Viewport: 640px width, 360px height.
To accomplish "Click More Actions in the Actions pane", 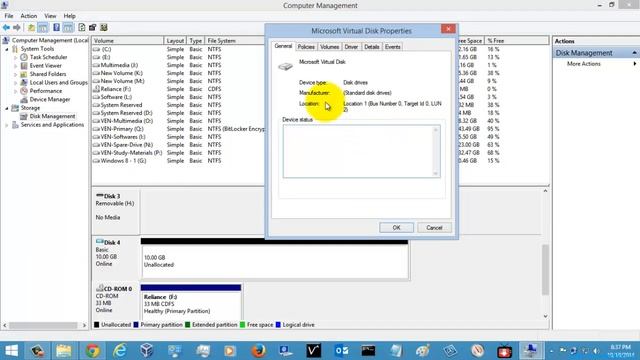I will click(583, 64).
